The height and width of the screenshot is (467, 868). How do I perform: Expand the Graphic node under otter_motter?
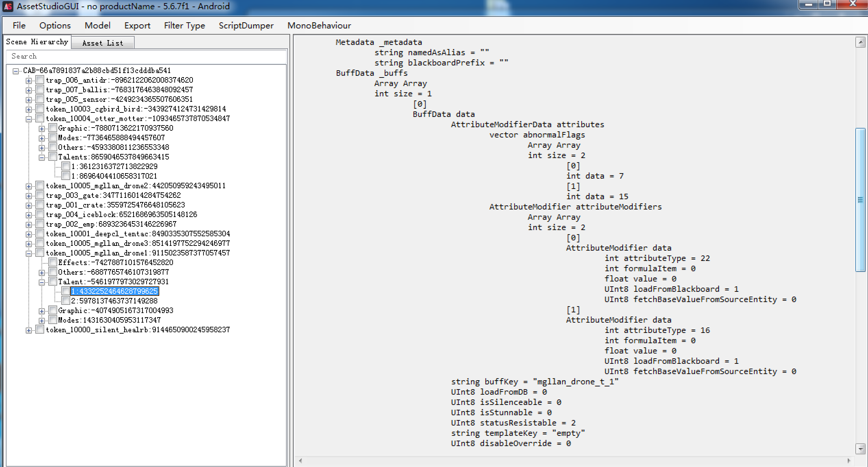[x=42, y=129]
